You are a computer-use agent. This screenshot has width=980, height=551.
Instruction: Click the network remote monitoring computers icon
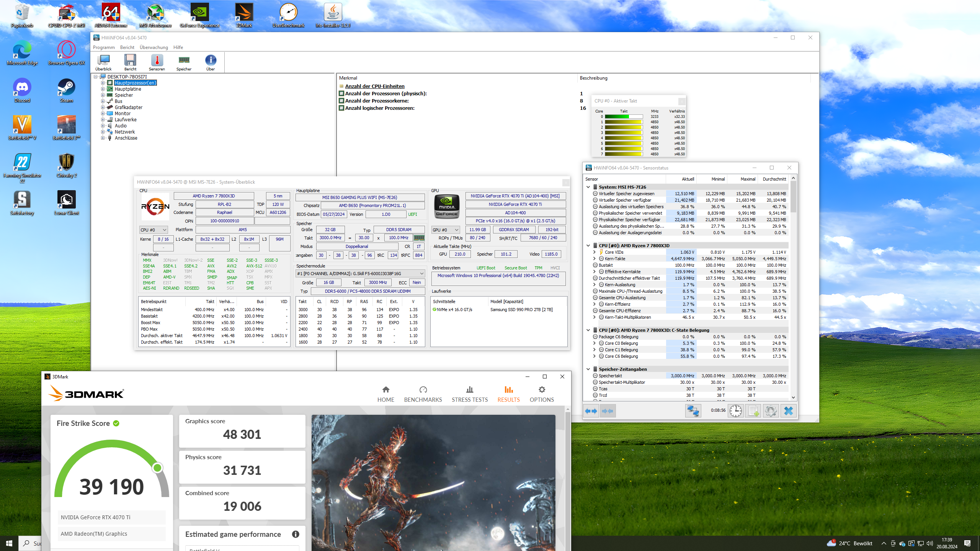click(x=693, y=411)
